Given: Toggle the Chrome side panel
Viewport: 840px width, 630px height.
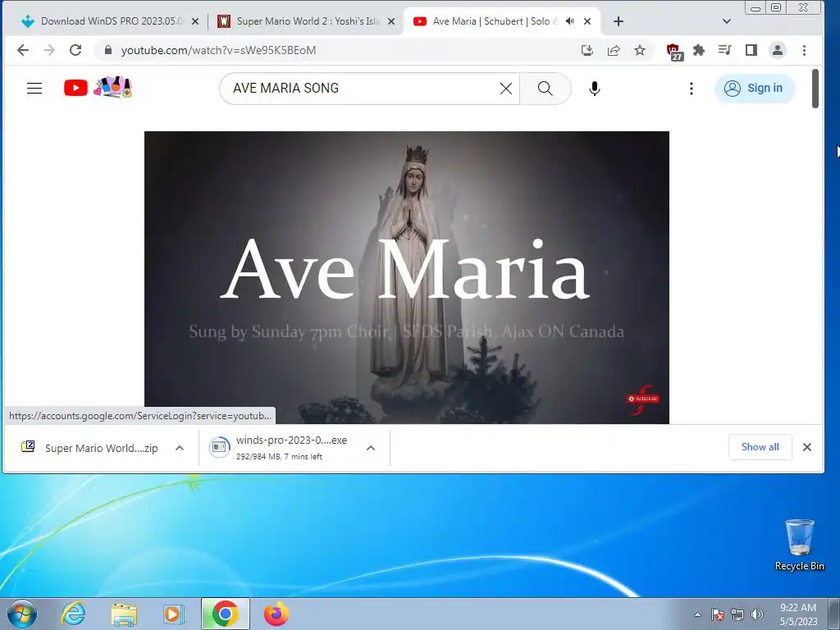Looking at the screenshot, I should point(751,50).
